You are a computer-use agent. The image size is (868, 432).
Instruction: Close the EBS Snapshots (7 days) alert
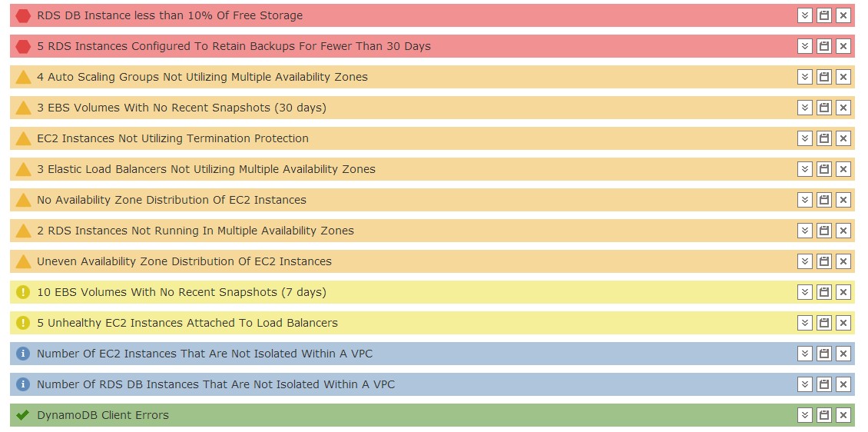[843, 292]
